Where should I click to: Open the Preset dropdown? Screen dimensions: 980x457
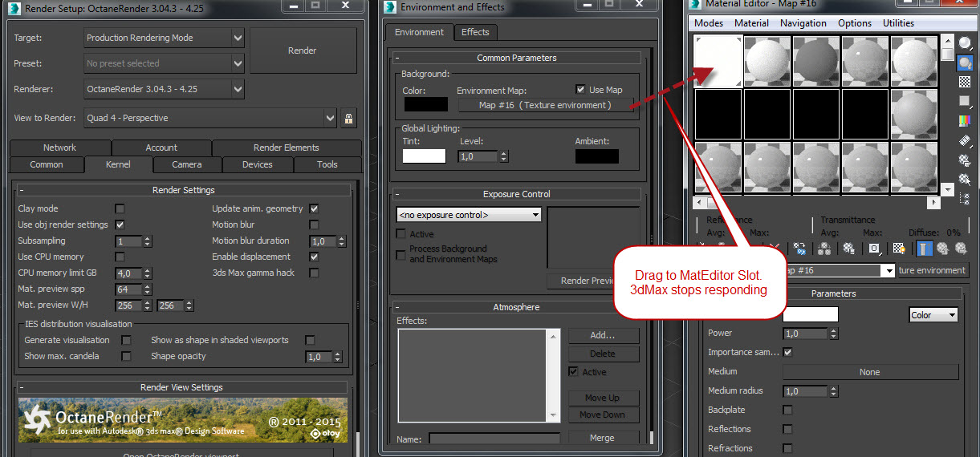pos(164,63)
